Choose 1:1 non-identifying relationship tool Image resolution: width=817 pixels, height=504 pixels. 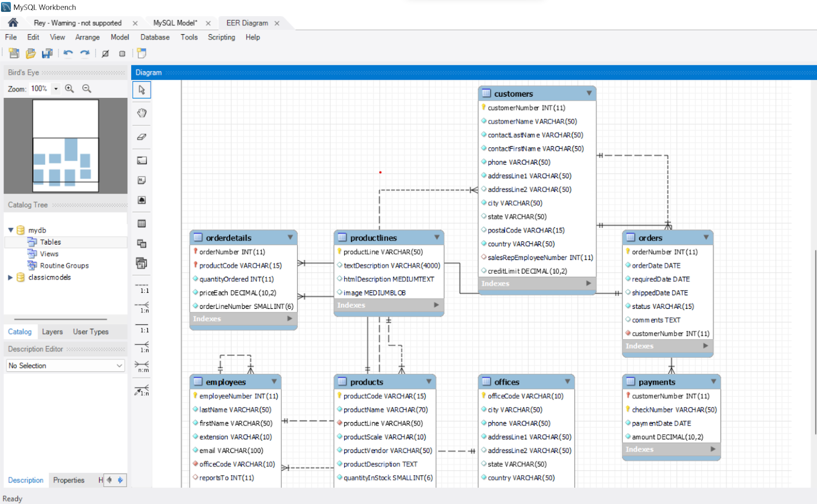(142, 288)
